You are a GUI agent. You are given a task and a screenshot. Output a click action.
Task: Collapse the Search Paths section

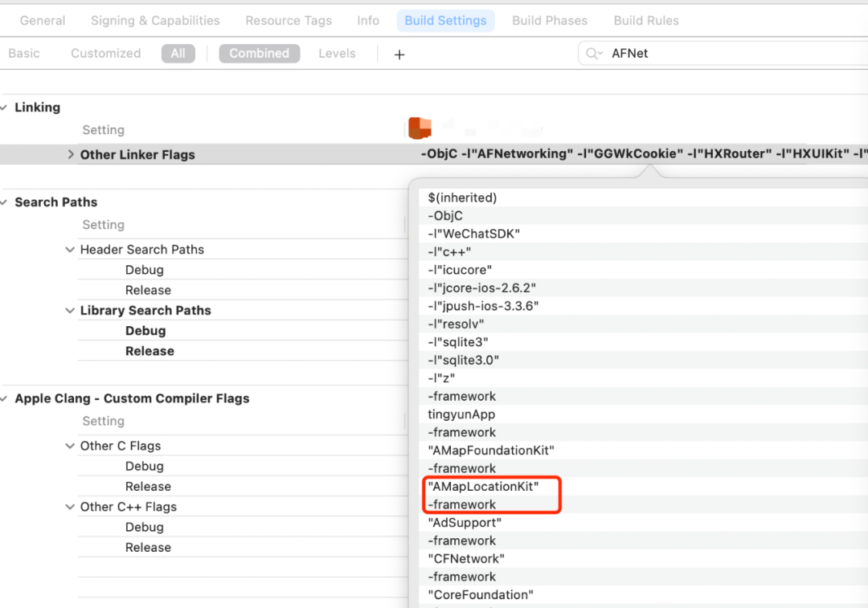pyautogui.click(x=4, y=202)
